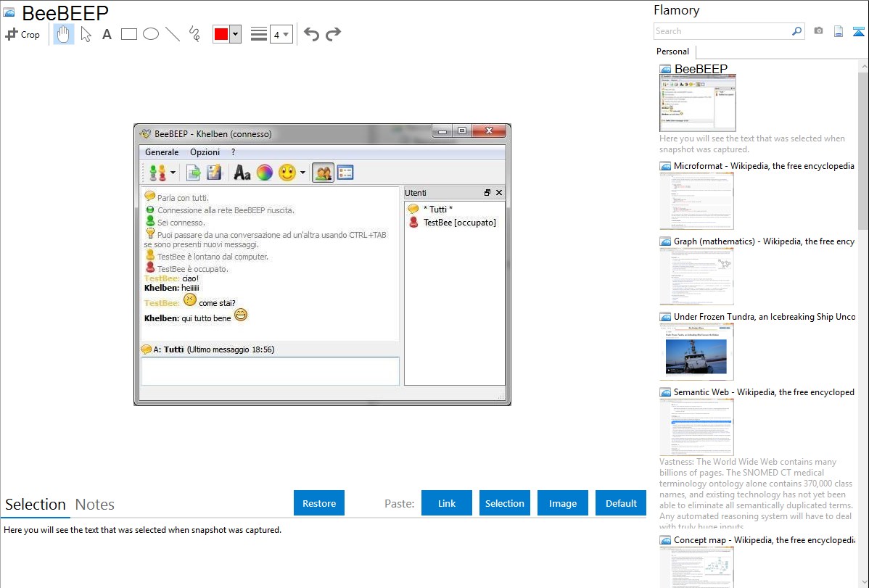Open the Semantic Web snapshot thumbnail

click(696, 427)
